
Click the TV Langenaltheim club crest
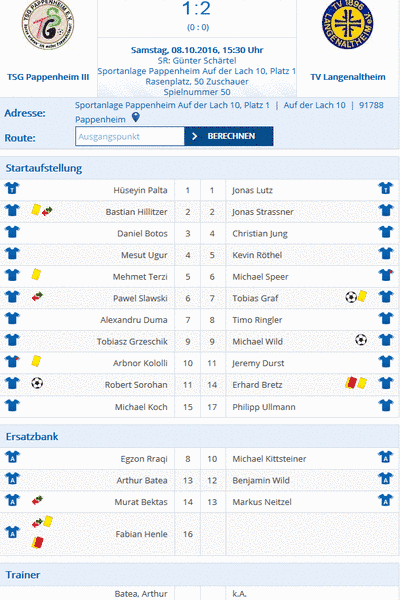348,24
